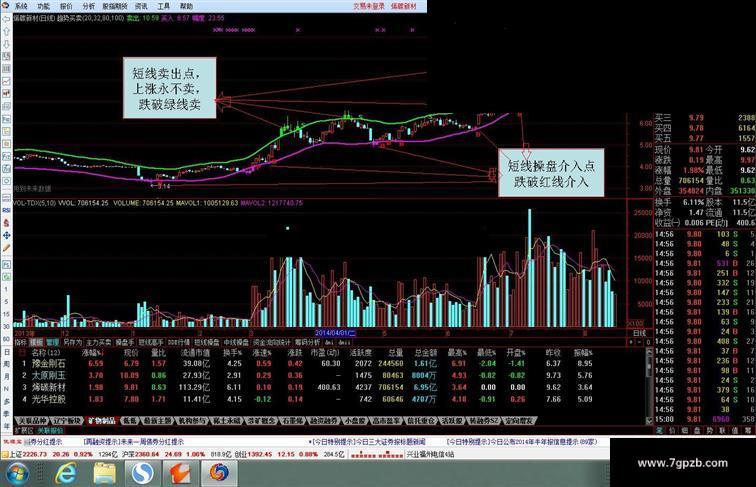Switch to 小盘股 bottom tab

click(355, 421)
